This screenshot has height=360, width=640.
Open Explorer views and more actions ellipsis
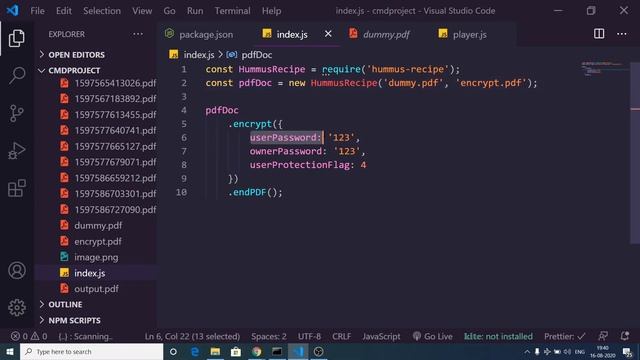tap(138, 34)
